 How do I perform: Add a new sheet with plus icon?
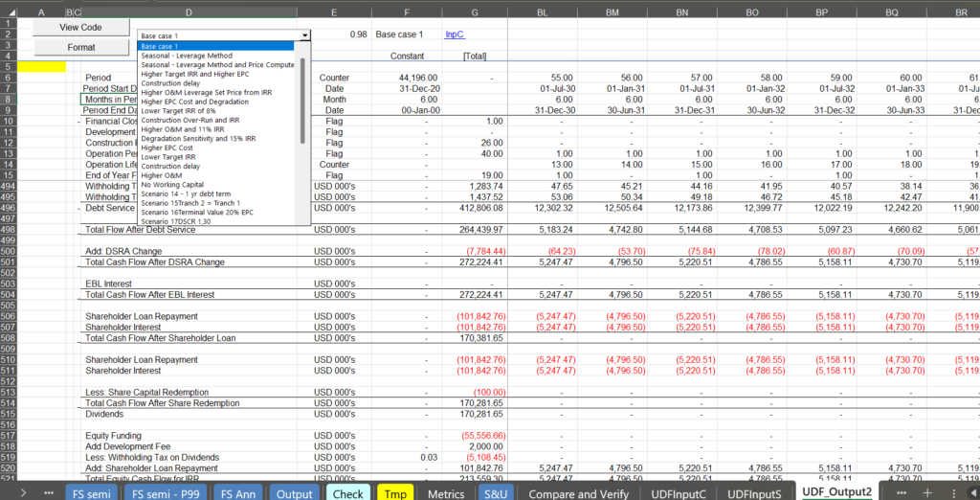click(928, 493)
